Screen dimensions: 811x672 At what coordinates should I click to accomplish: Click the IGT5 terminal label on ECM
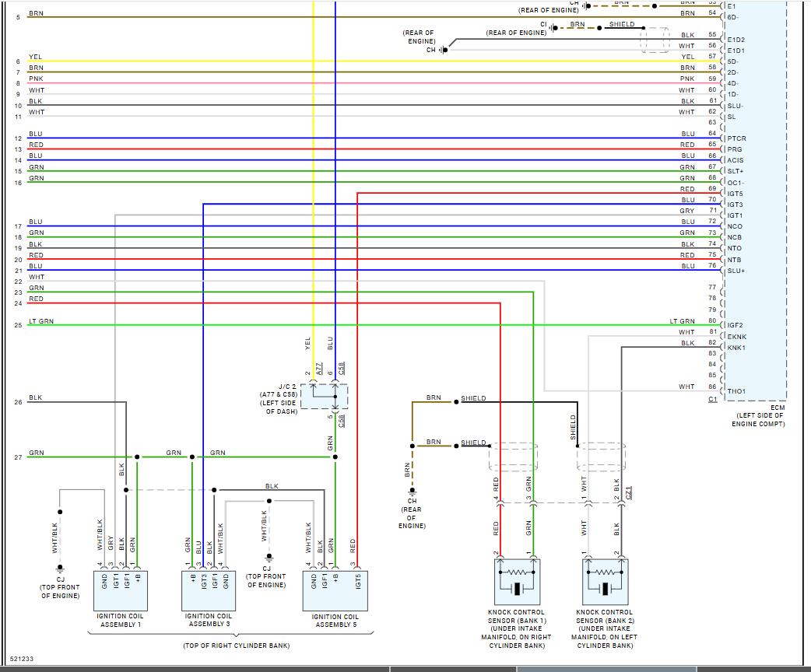(x=736, y=194)
